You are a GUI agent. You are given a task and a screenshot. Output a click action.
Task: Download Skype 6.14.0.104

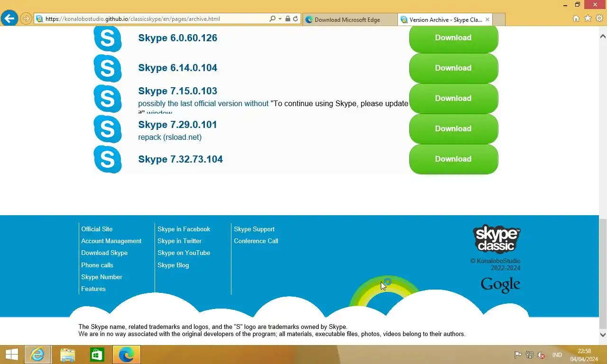(x=453, y=68)
